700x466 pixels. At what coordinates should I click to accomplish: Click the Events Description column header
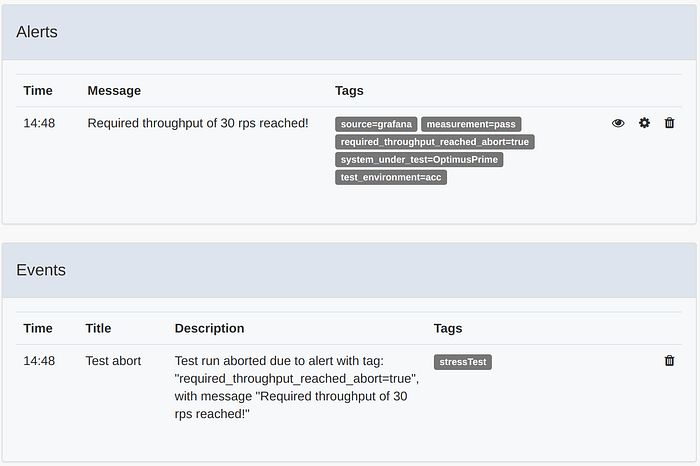pyautogui.click(x=209, y=328)
